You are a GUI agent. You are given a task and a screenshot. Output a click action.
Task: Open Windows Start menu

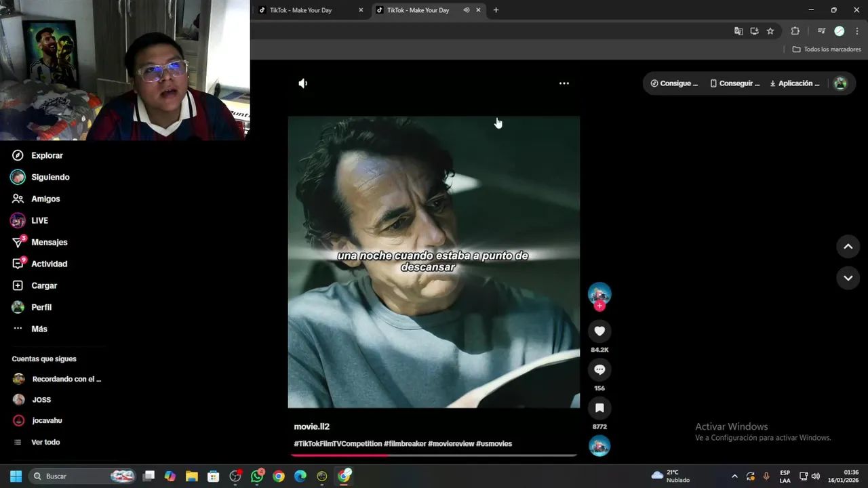pyautogui.click(x=16, y=476)
